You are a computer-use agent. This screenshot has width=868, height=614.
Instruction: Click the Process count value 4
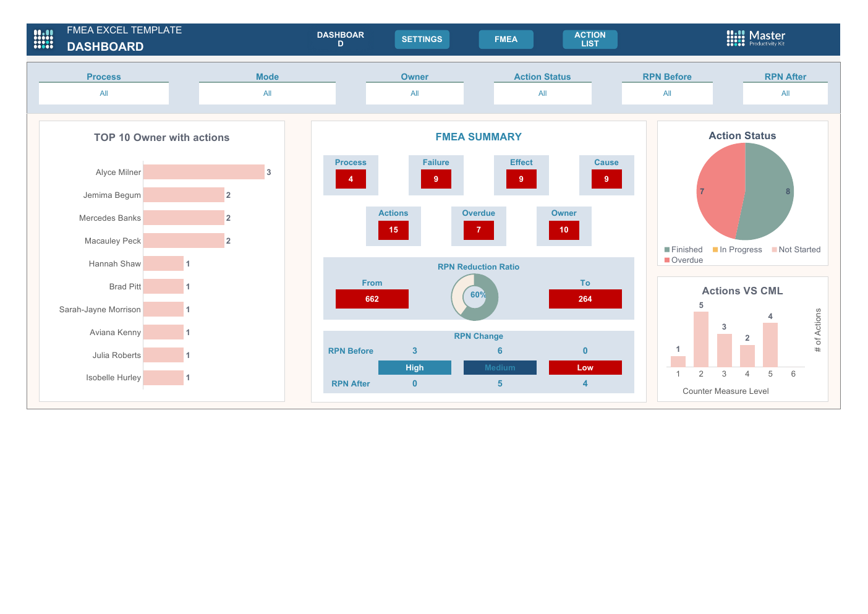coord(351,179)
